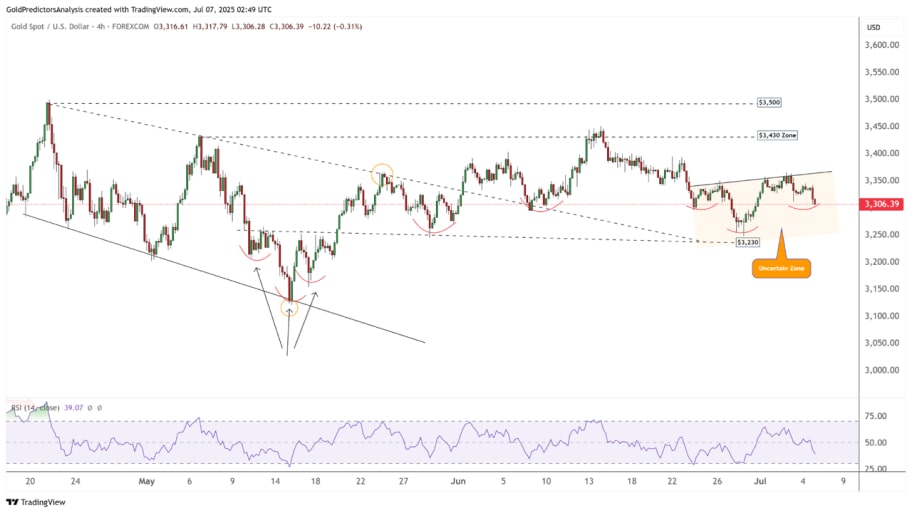Click the 3,500.00 price axis label
Screen dimensions: 912x513
tap(882, 99)
